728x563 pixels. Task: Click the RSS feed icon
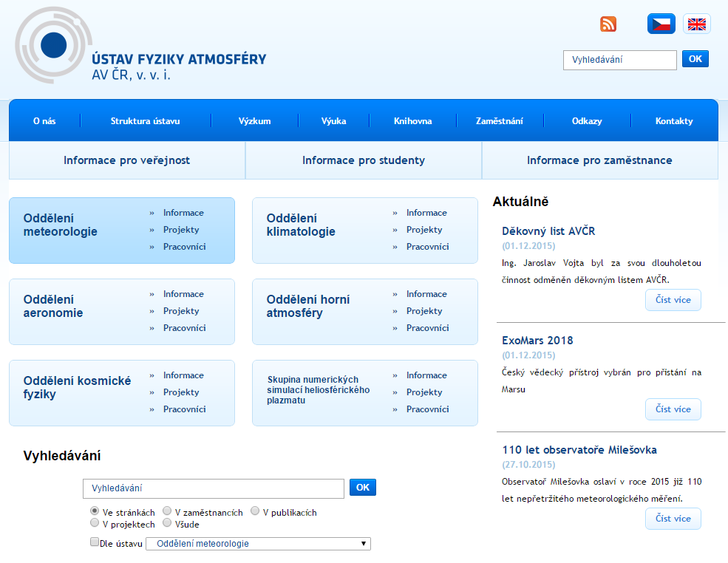[x=608, y=24]
